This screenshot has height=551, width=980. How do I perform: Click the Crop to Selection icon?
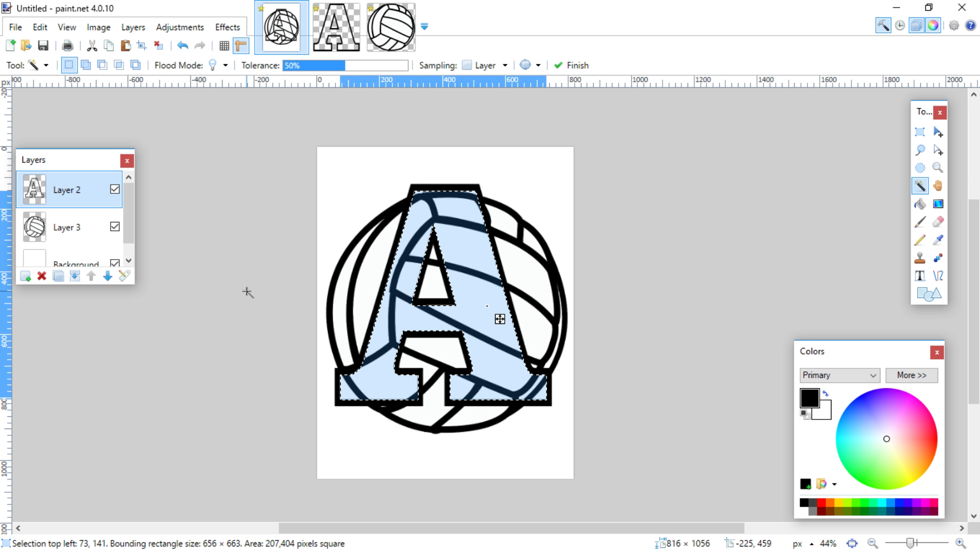[x=142, y=46]
